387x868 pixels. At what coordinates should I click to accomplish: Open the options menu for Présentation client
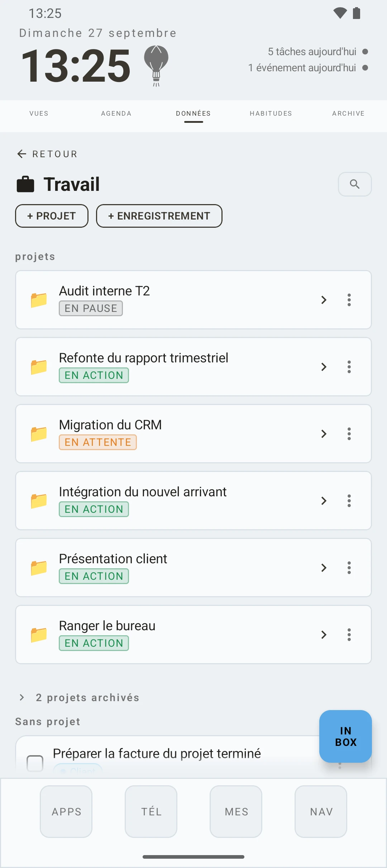[349, 568]
